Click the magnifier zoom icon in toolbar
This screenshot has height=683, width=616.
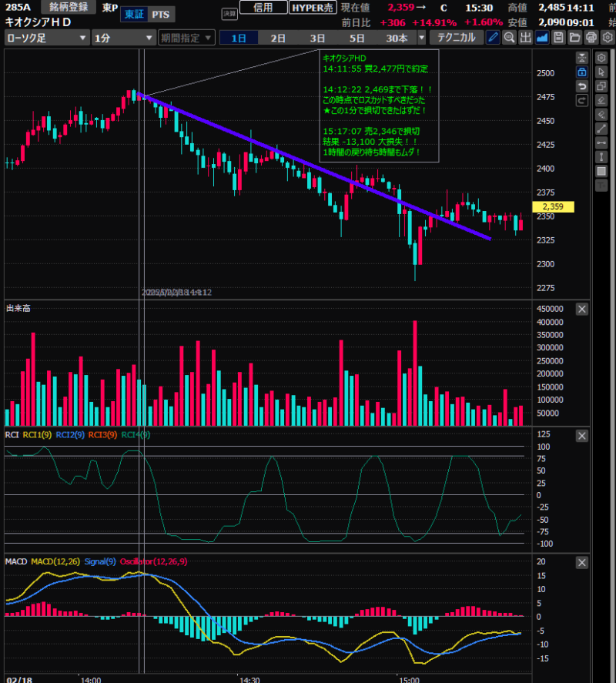[x=509, y=38]
